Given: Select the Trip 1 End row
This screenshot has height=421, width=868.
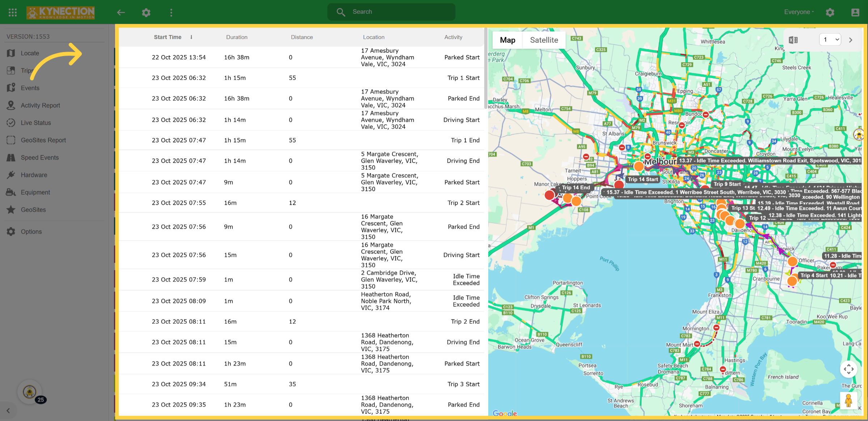Looking at the screenshot, I should pyautogui.click(x=301, y=140).
